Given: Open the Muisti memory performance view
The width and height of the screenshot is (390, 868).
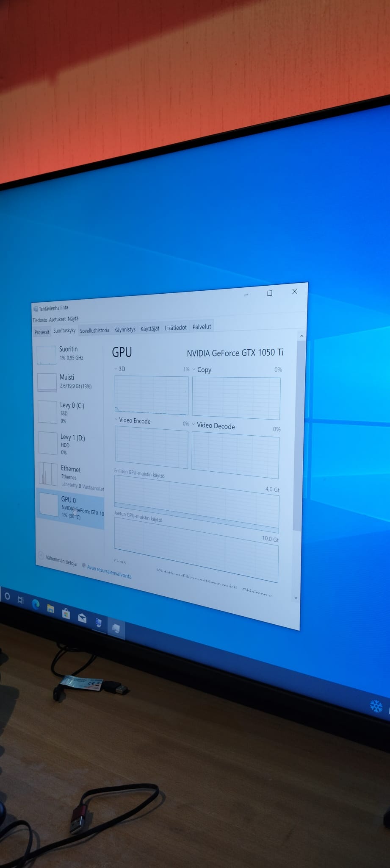Looking at the screenshot, I should point(69,381).
